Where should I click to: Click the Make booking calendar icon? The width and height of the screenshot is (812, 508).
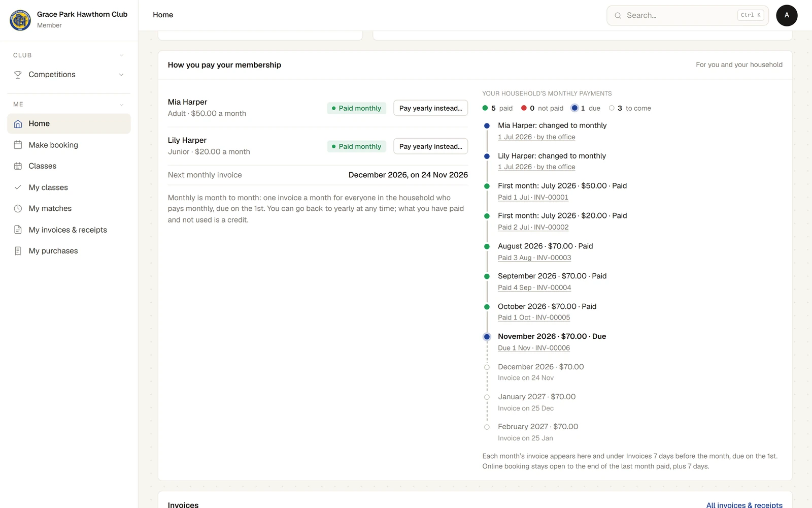pos(18,145)
